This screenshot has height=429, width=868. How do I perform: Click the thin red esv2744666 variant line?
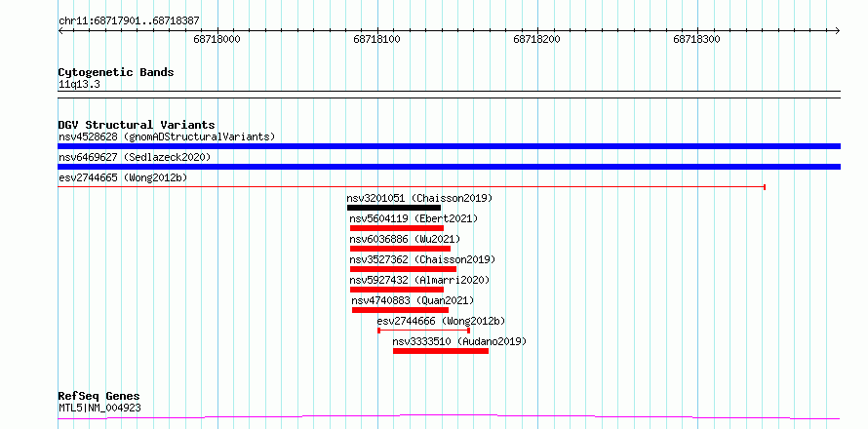(424, 331)
